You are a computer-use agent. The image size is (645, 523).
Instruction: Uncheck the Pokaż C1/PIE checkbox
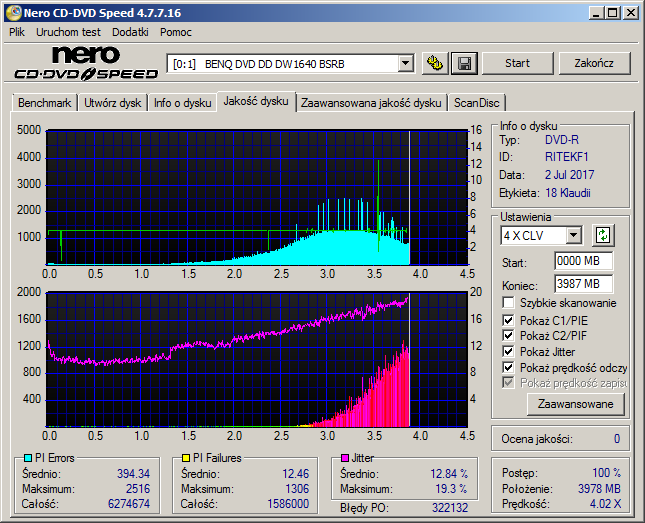(x=508, y=320)
